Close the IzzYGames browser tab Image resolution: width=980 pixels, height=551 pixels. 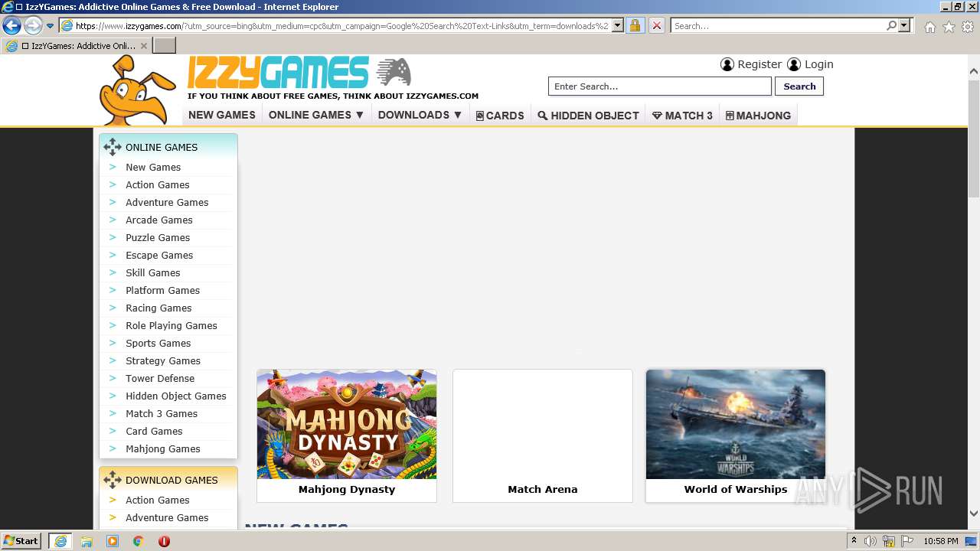(143, 46)
